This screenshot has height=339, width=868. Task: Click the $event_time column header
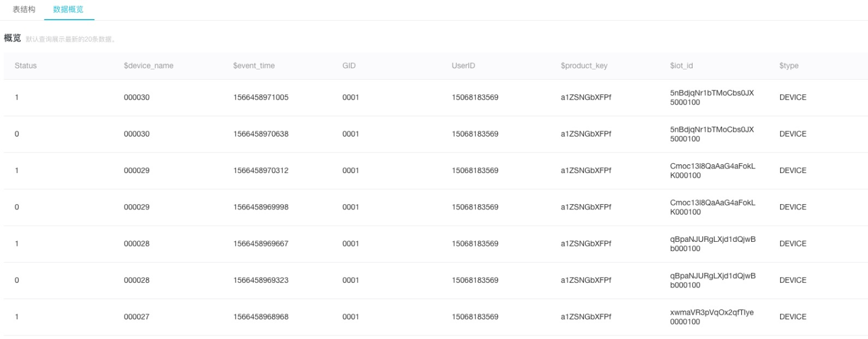click(254, 66)
